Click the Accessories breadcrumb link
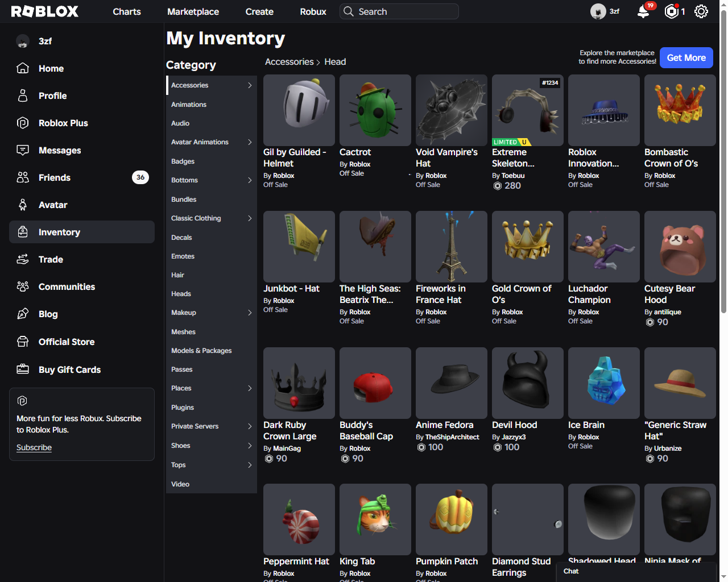Screen dimensions: 728x582 pyautogui.click(x=289, y=62)
